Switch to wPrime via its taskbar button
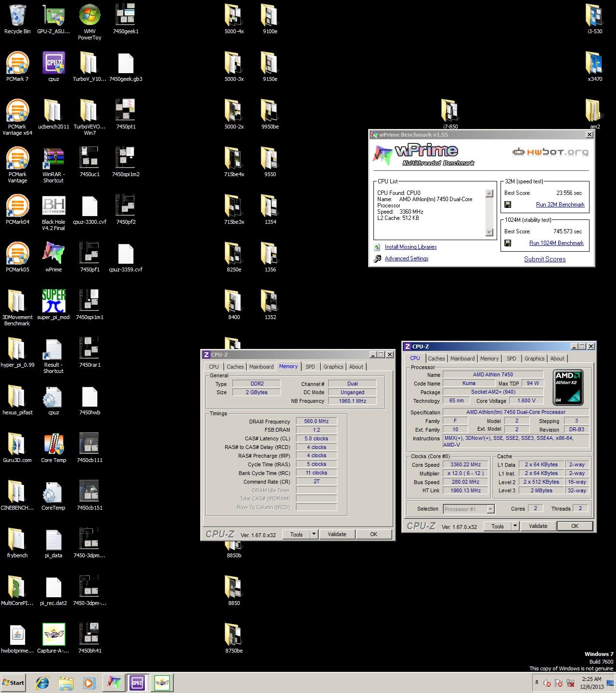Screen dimensions: 616x693 [114, 682]
